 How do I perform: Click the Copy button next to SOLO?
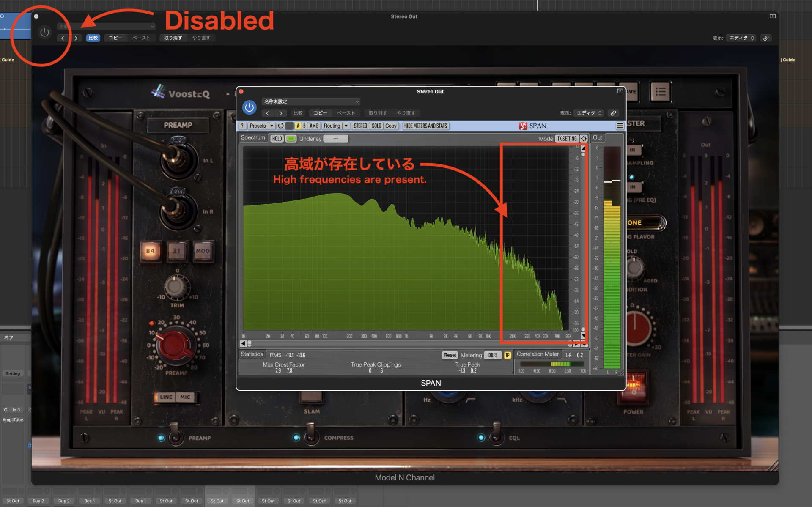tap(391, 126)
